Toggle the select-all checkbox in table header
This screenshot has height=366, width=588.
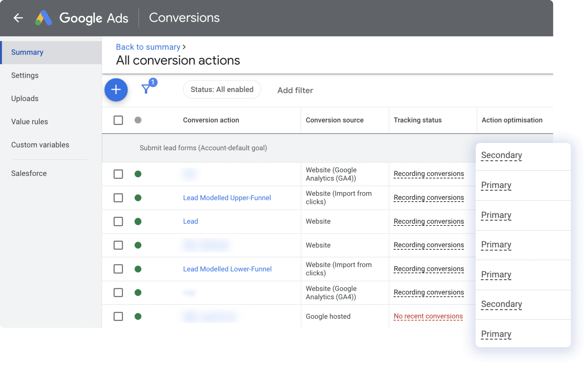[118, 120]
